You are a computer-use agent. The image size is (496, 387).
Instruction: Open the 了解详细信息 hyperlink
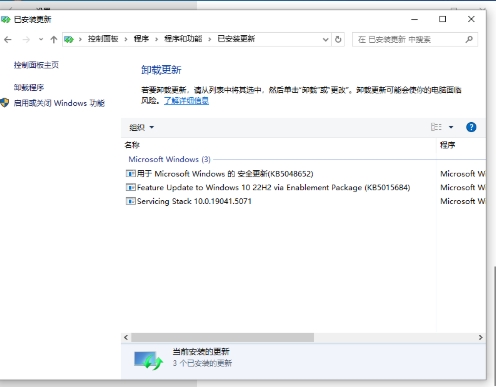pos(186,101)
